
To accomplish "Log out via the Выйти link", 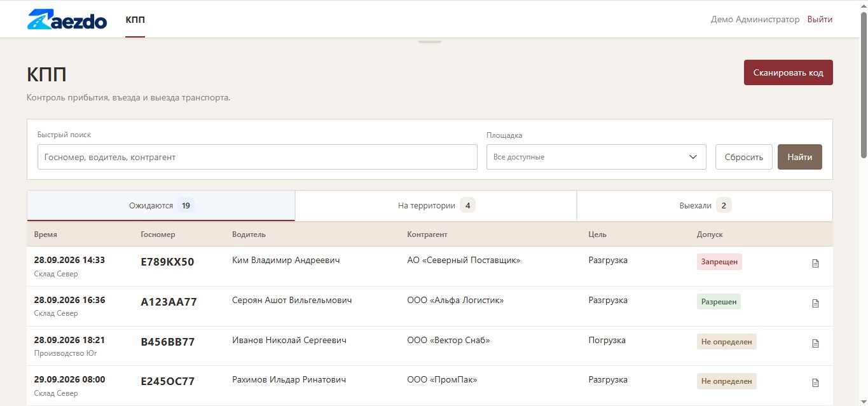I will pos(820,20).
